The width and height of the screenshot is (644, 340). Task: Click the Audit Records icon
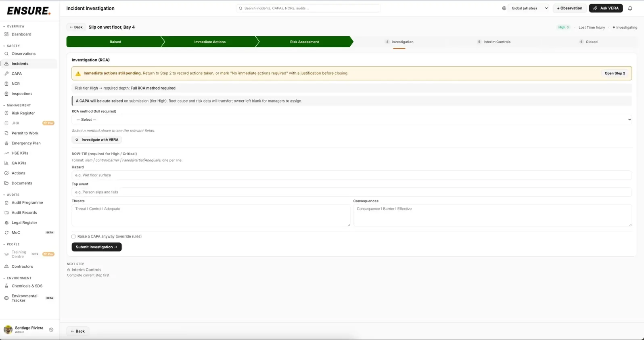point(6,212)
